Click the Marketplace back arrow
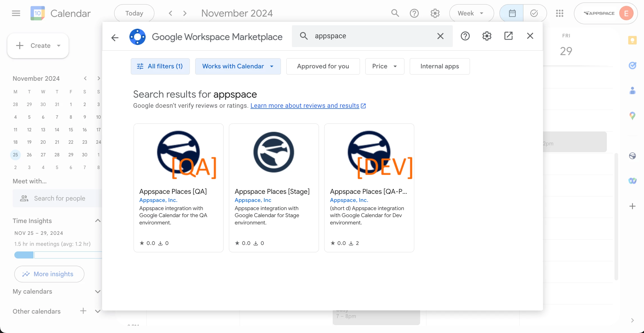This screenshot has width=644, height=333. pos(115,37)
